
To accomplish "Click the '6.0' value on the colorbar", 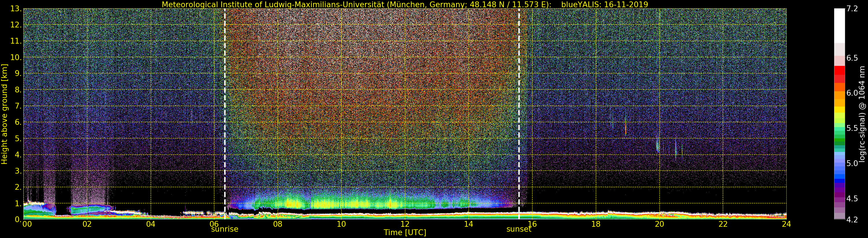I will (852, 93).
